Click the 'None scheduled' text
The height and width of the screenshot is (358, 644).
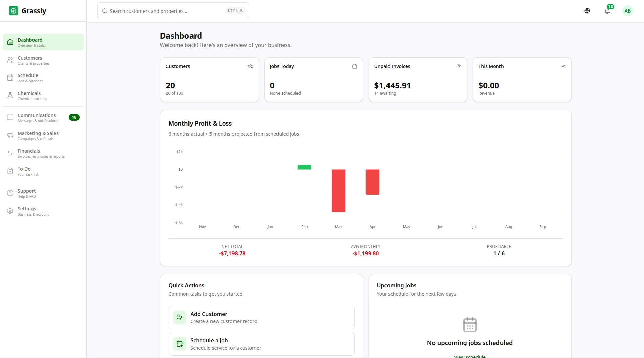point(285,93)
